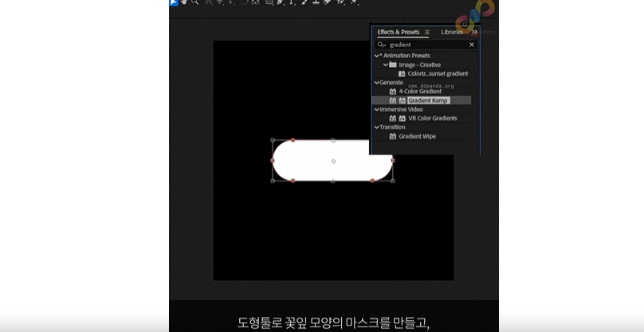This screenshot has height=332, width=644.
Task: Select the Rectangle shape tool
Action: [x=269, y=2]
